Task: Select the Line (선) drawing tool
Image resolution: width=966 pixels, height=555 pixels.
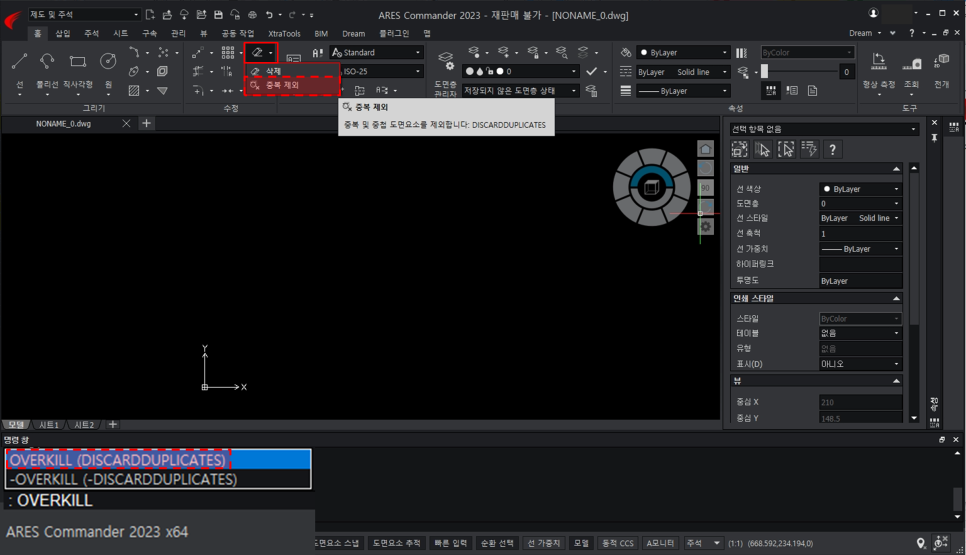Action: pos(19,61)
